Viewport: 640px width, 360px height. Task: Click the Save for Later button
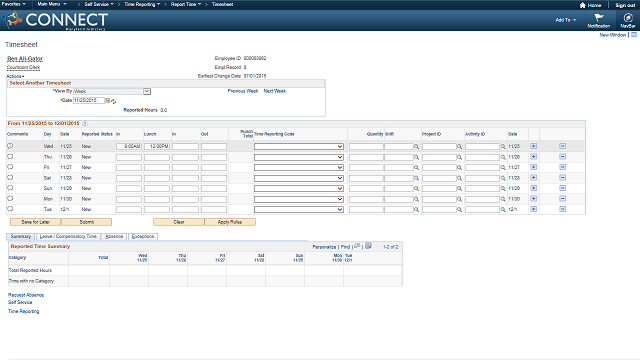pyautogui.click(x=36, y=222)
